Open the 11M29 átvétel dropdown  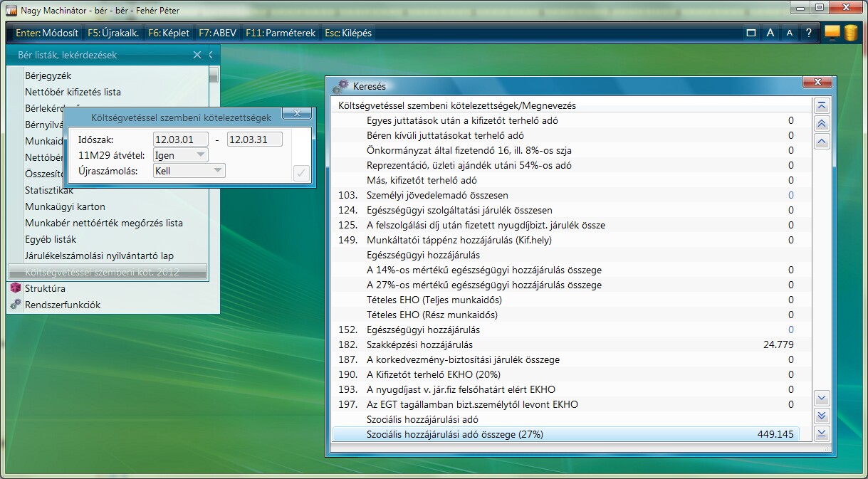(x=201, y=155)
